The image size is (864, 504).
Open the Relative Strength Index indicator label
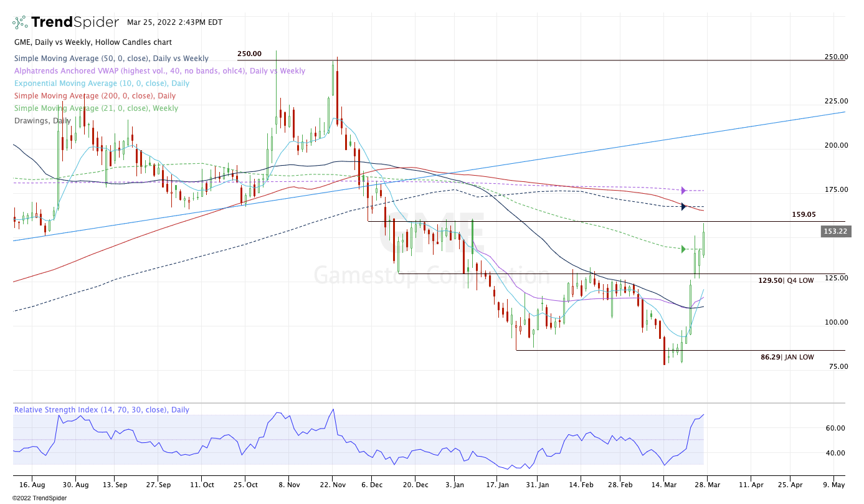(x=102, y=410)
